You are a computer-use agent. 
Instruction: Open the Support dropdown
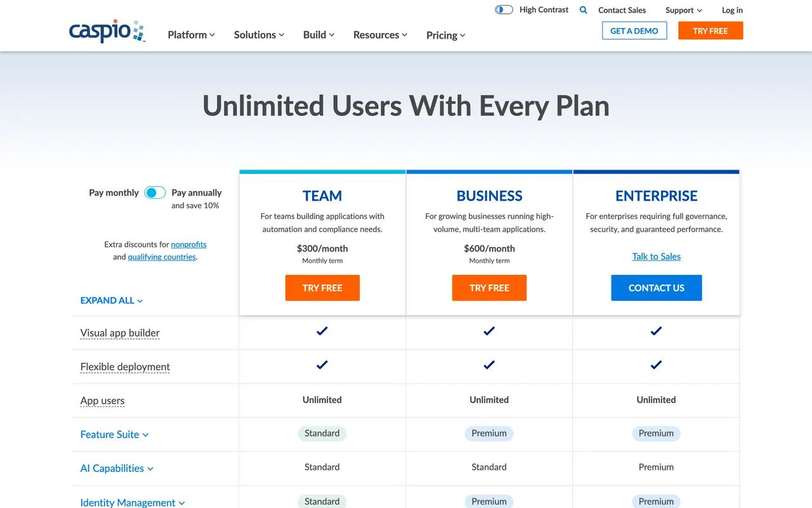[684, 10]
